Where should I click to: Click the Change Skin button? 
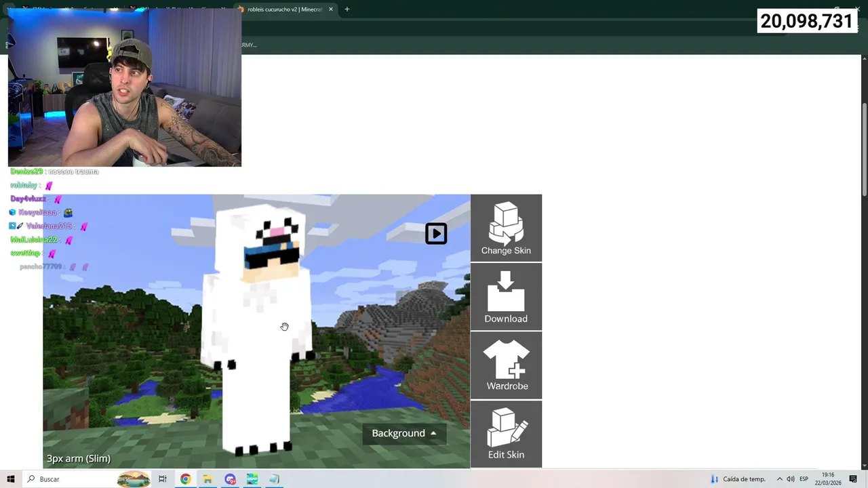[x=506, y=228]
